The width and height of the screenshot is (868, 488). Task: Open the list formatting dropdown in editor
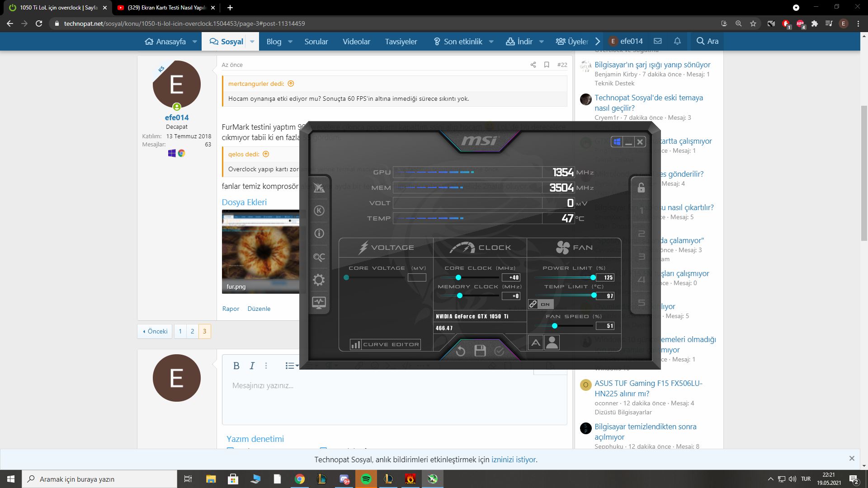coord(292,366)
